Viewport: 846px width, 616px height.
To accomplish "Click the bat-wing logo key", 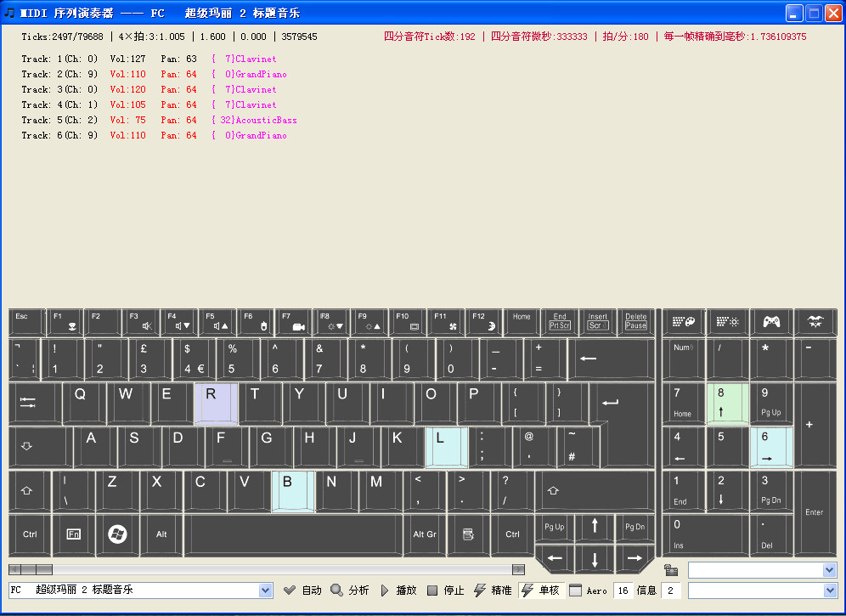I will pos(815,322).
